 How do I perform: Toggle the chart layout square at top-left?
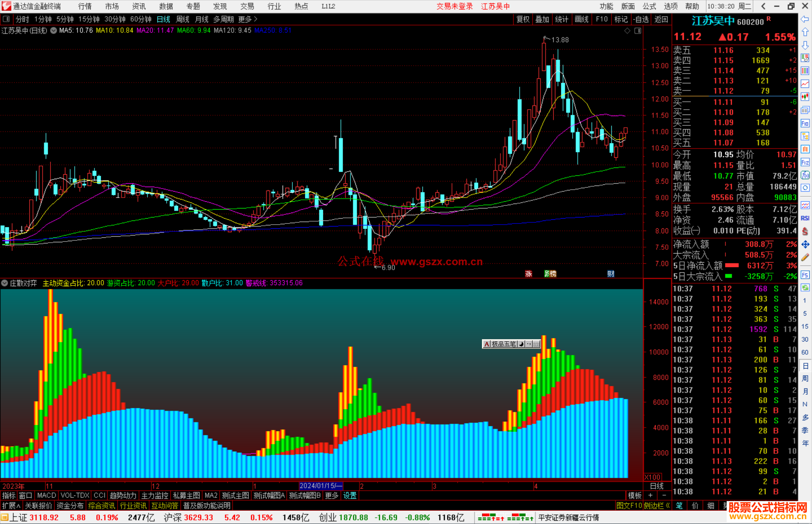[6, 19]
